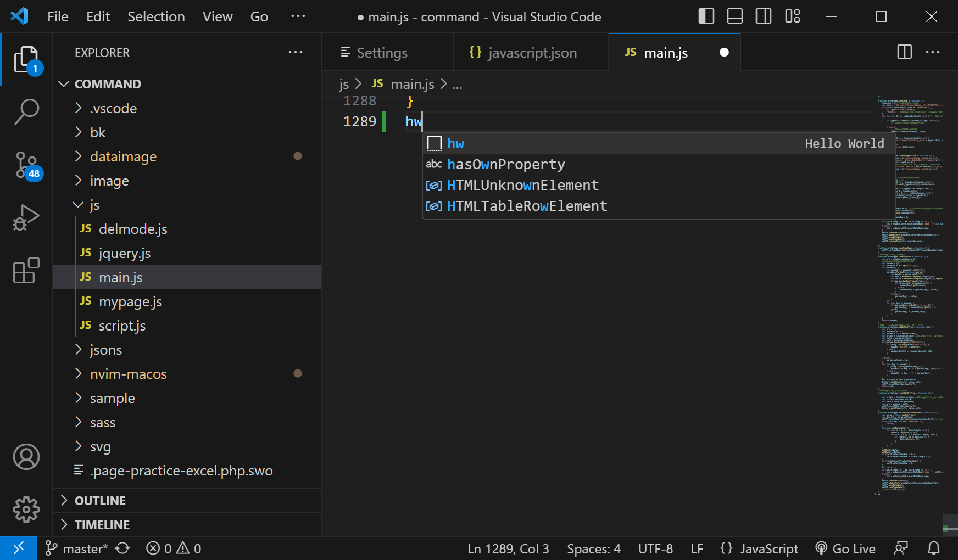Open the File menu
Screen dimensions: 958x560
(x=58, y=16)
